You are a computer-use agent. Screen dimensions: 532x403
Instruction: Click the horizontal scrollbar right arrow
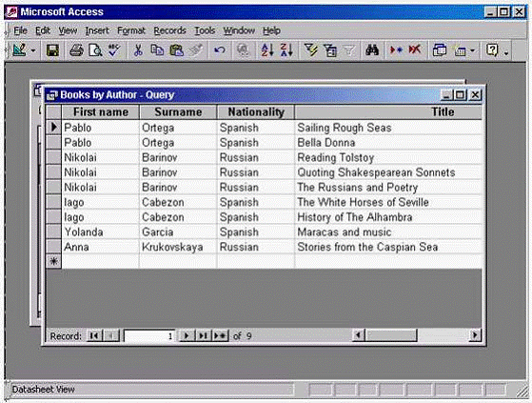(475, 335)
